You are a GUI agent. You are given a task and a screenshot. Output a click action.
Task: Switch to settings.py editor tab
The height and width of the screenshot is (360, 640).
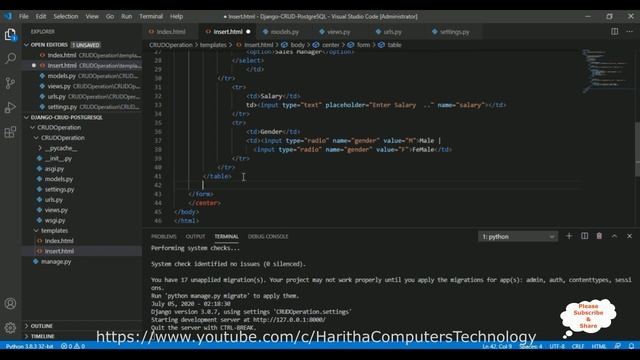pyautogui.click(x=454, y=31)
